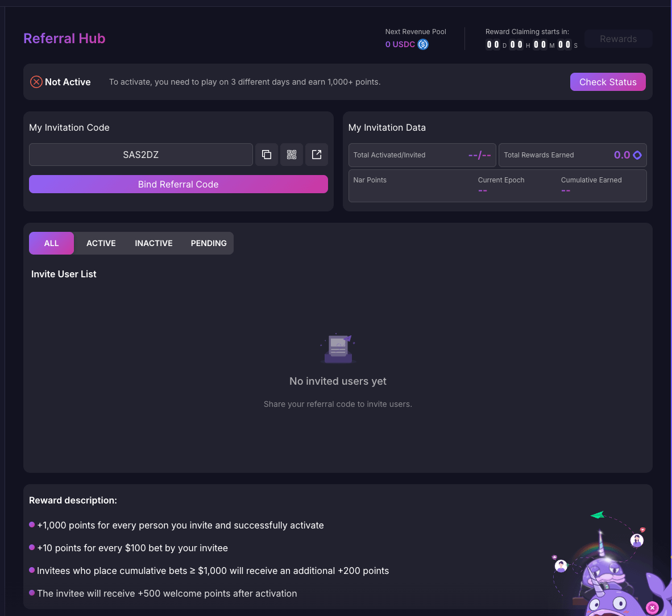Switch to the ACTIVE tab
The image size is (672, 616).
[x=101, y=243]
